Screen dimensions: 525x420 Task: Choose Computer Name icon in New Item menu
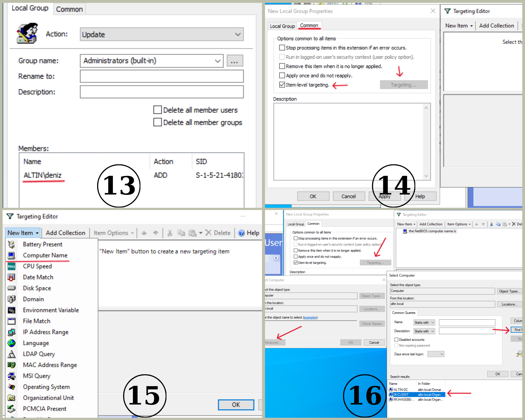pyautogui.click(x=11, y=255)
